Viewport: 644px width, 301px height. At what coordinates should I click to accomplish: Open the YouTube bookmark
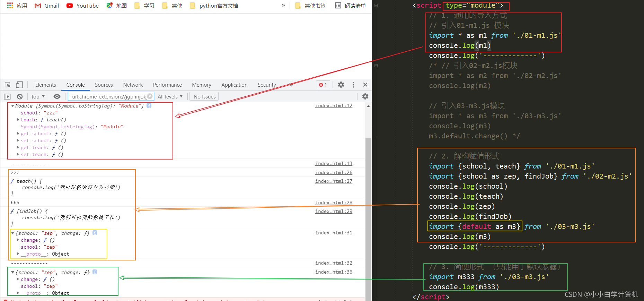(82, 6)
